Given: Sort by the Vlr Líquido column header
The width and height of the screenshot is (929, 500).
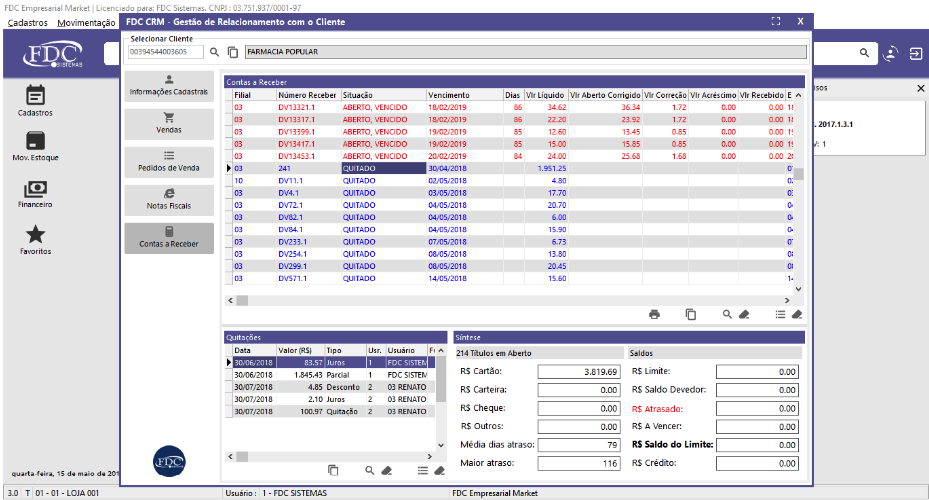Looking at the screenshot, I should point(546,95).
